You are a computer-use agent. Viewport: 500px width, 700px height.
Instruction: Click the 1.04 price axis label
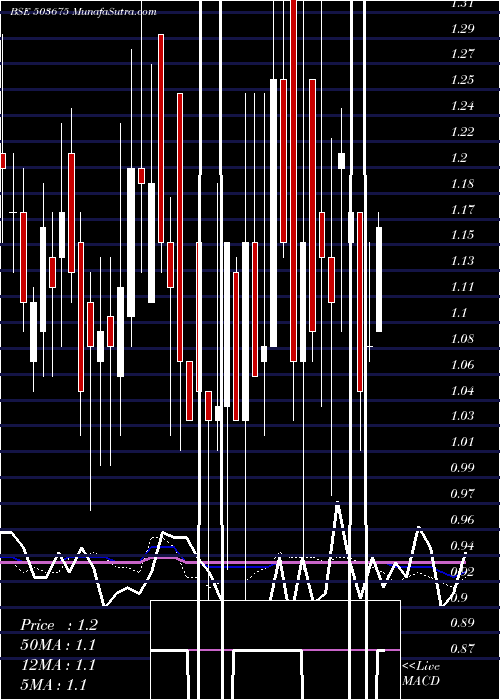[x=462, y=391]
